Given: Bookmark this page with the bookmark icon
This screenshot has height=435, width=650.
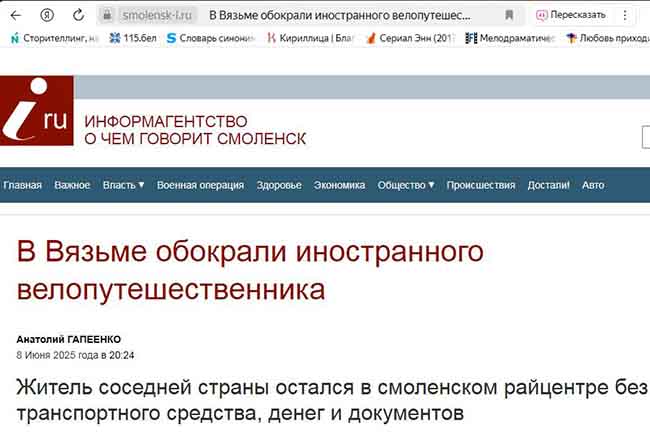Looking at the screenshot, I should pos(510,15).
